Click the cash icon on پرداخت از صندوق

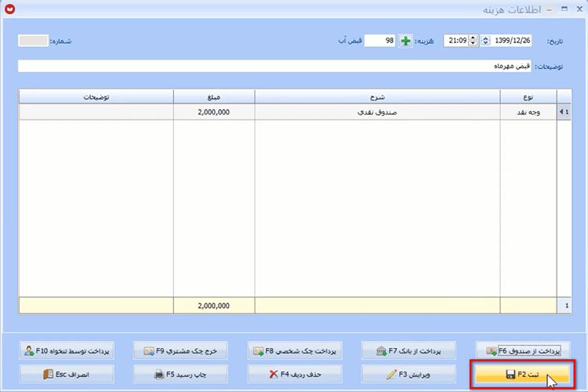coord(492,351)
